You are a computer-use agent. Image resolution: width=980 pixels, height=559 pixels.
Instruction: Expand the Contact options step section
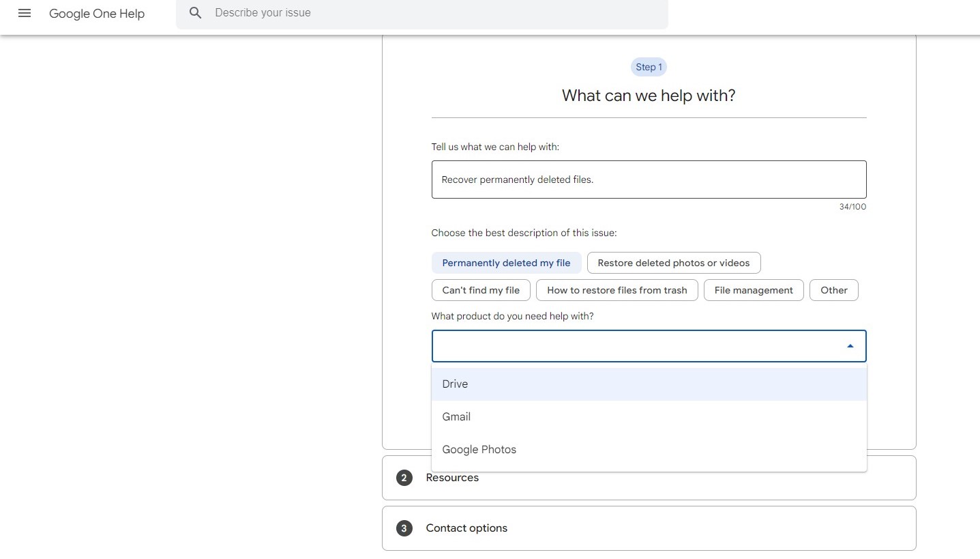coord(649,528)
